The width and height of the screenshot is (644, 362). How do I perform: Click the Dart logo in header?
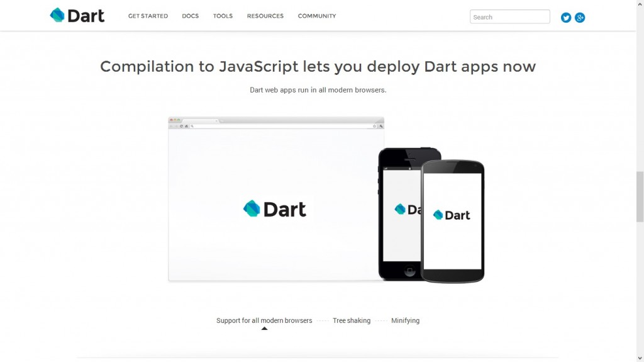pyautogui.click(x=77, y=16)
